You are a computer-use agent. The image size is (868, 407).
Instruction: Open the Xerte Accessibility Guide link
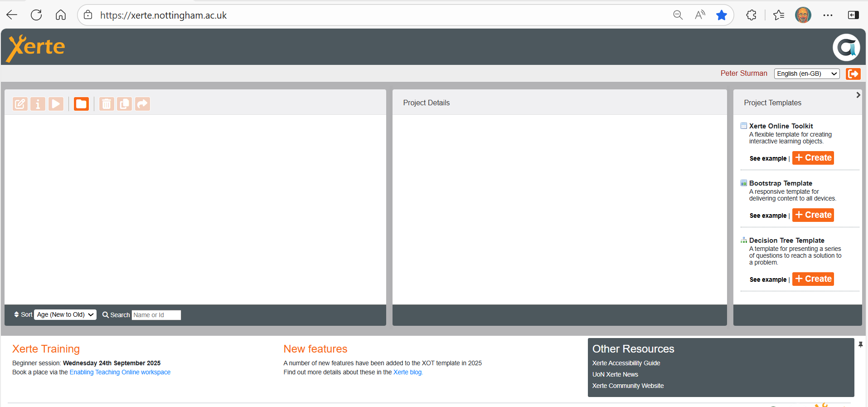point(626,363)
